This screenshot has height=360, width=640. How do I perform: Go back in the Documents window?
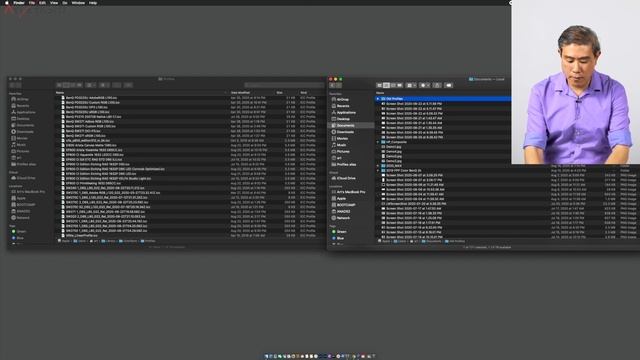click(x=333, y=85)
